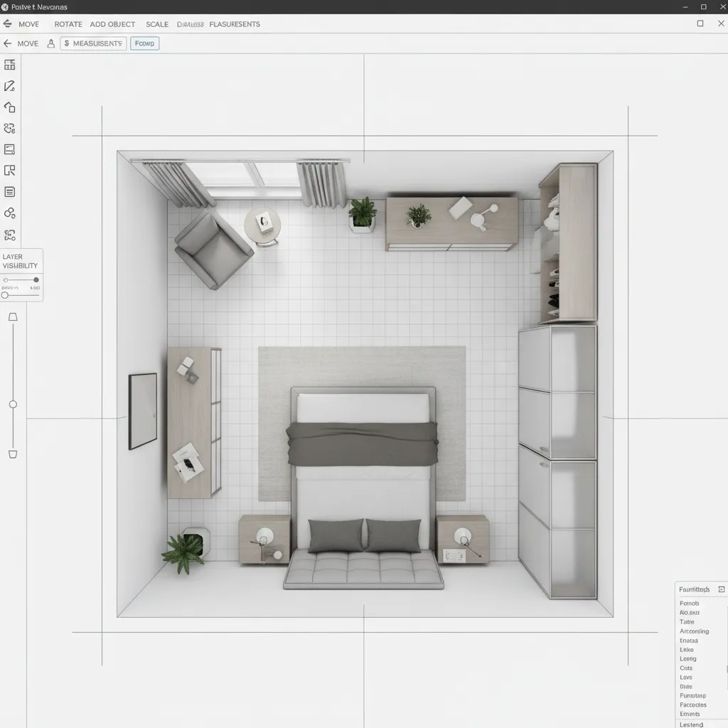Expand the Furniture panel header
This screenshot has height=728, width=728.
721,589
